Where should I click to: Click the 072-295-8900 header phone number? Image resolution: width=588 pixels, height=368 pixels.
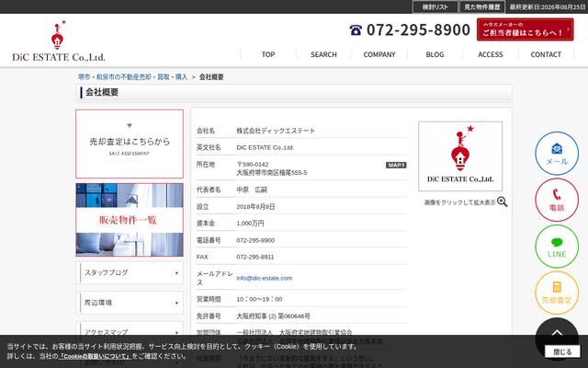pyautogui.click(x=418, y=30)
